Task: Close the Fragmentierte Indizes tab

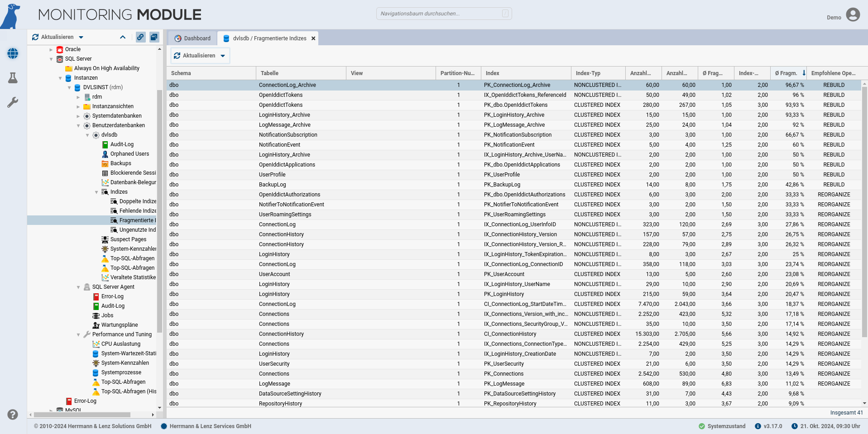Action: click(313, 38)
